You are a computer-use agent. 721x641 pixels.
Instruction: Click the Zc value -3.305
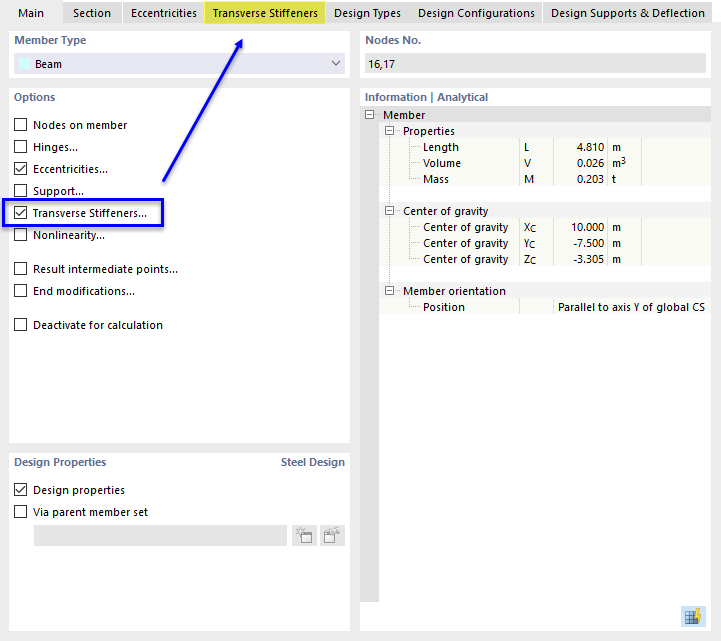(x=587, y=259)
